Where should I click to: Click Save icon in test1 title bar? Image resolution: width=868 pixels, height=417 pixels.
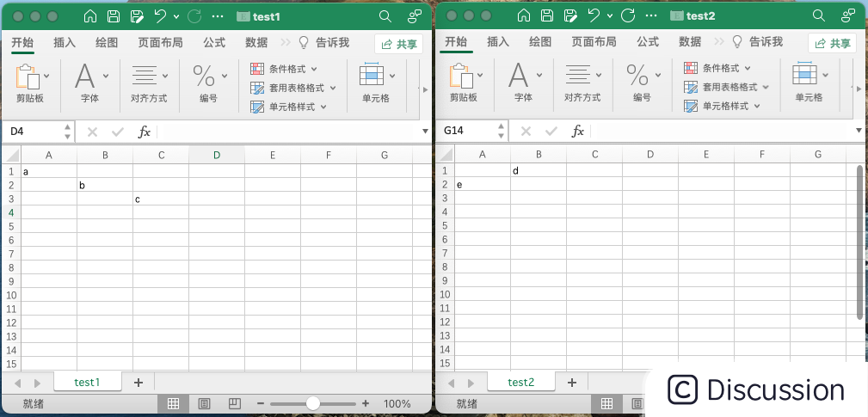(114, 16)
